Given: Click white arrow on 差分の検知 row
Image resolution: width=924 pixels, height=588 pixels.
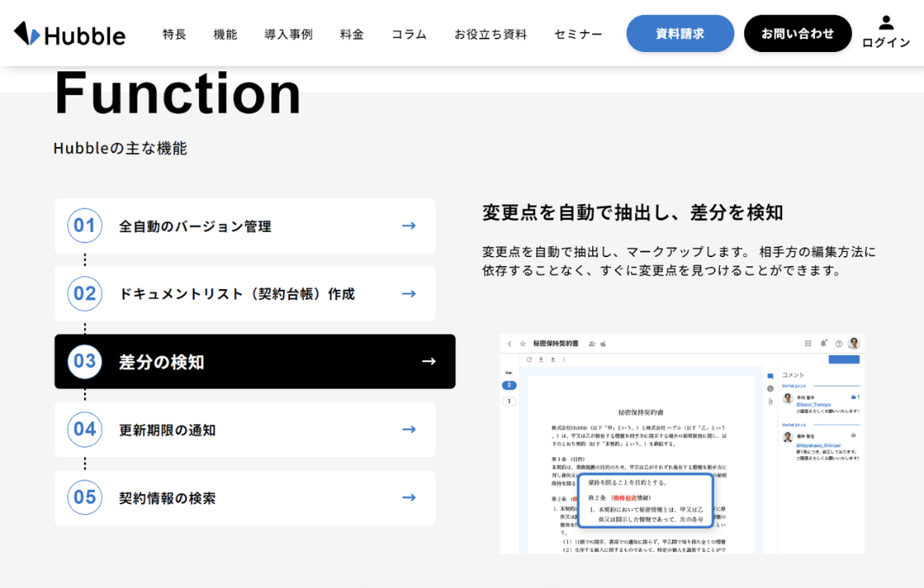Looking at the screenshot, I should 429,361.
